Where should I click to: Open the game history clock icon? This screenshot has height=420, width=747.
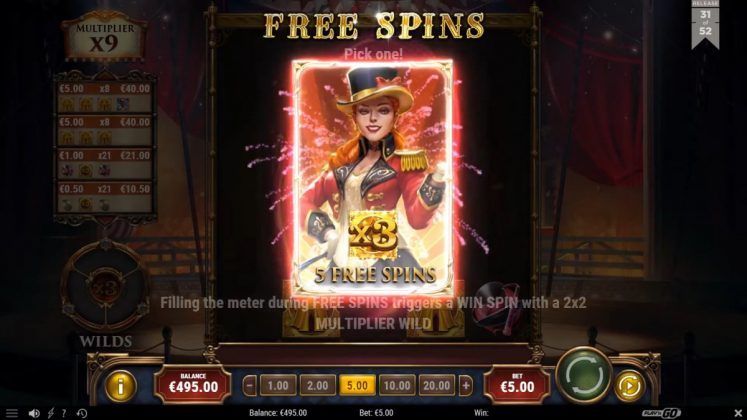(81, 413)
